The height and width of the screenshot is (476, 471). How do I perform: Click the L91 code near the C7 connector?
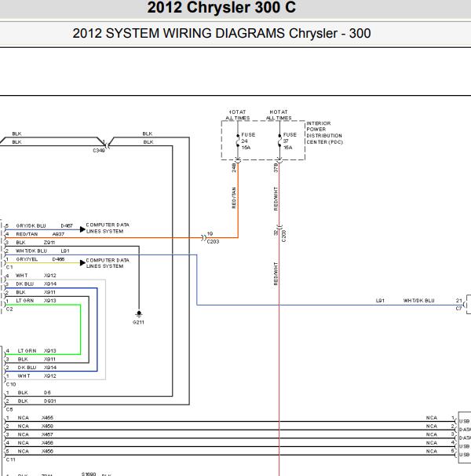point(380,301)
